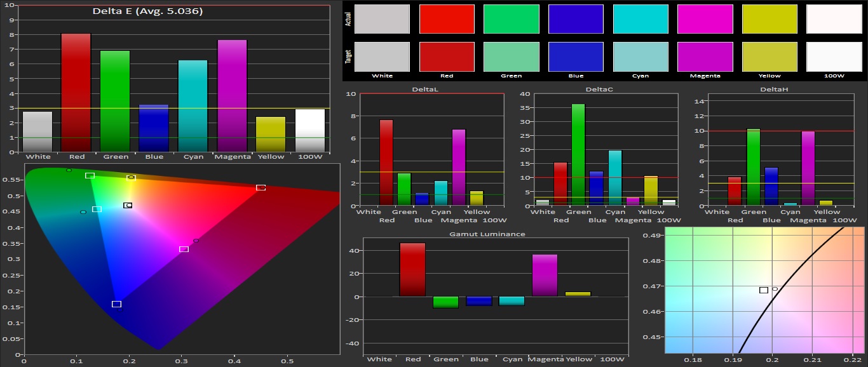Click the Delta E average title
The width and height of the screenshot is (868, 367).
coord(148,11)
